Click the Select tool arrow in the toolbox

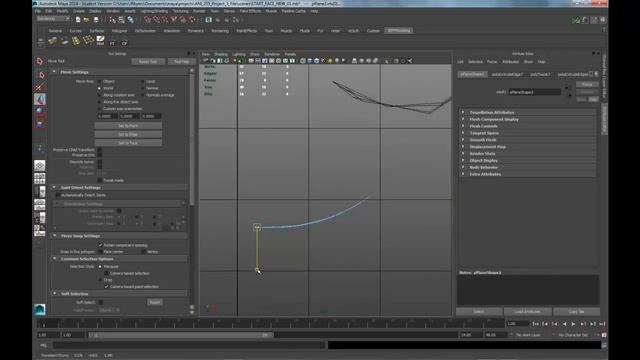click(40, 61)
